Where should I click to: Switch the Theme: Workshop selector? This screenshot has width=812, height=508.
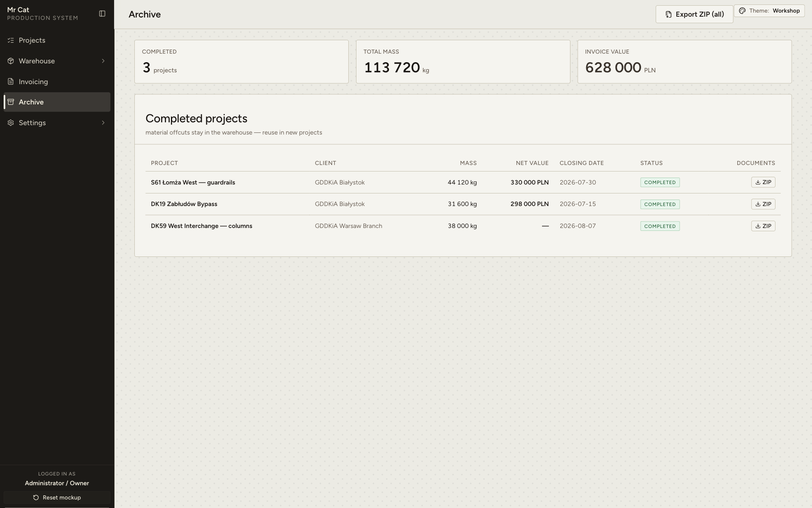[x=769, y=11]
